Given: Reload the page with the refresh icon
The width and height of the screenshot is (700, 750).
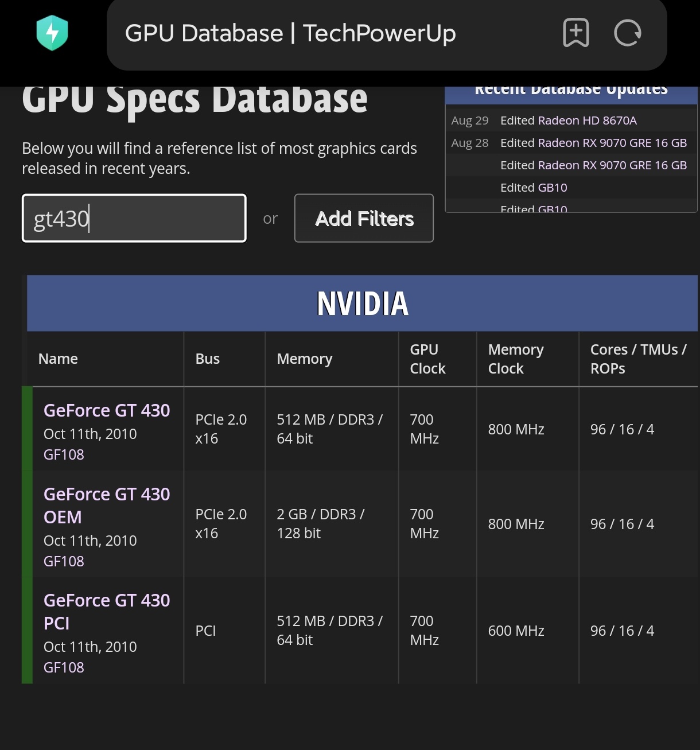Looking at the screenshot, I should click(627, 33).
